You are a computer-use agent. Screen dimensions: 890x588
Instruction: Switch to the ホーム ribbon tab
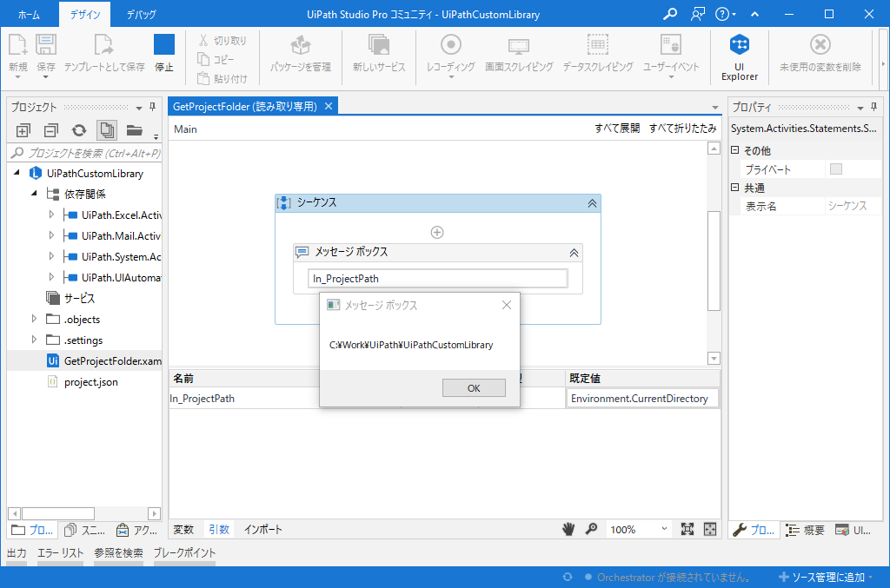[29, 15]
